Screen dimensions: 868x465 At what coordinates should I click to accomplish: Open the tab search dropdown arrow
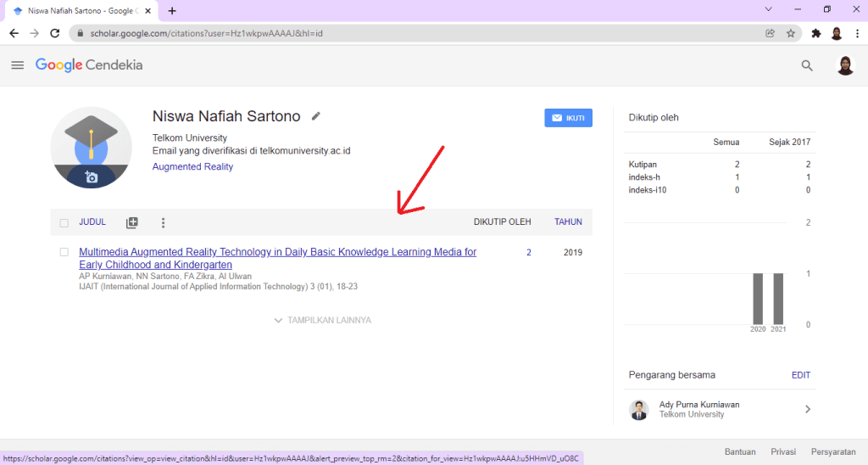coord(768,9)
